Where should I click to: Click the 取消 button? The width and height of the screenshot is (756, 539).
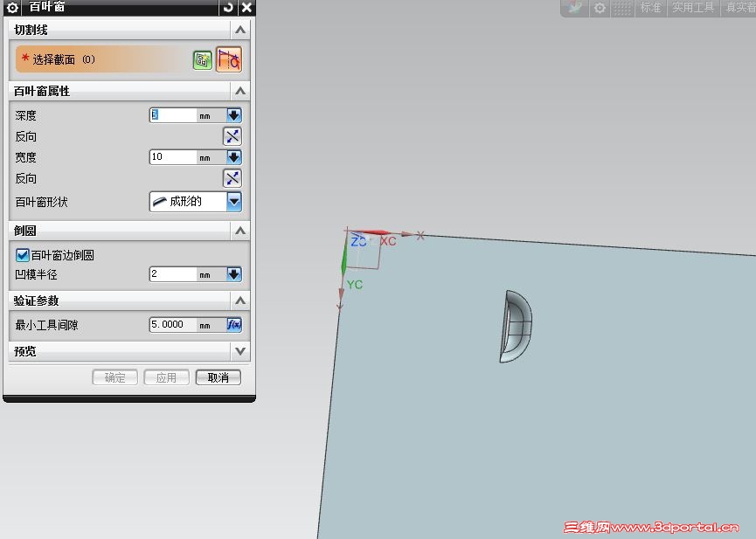[x=218, y=377]
